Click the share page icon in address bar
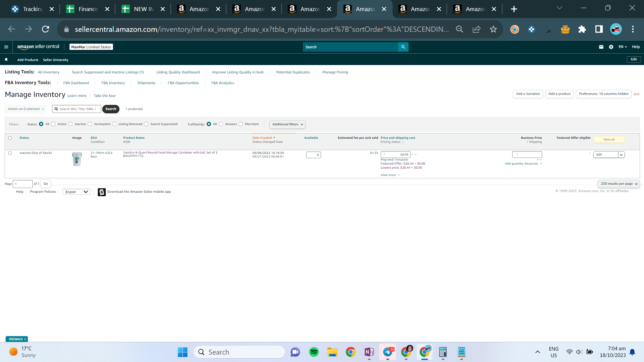The width and height of the screenshot is (644, 362). point(476,29)
